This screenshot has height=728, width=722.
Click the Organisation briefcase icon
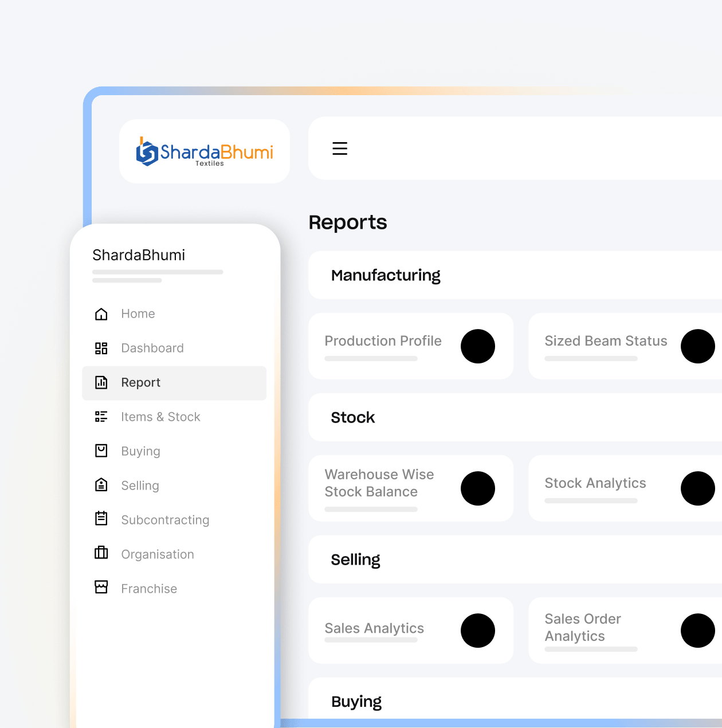(101, 553)
